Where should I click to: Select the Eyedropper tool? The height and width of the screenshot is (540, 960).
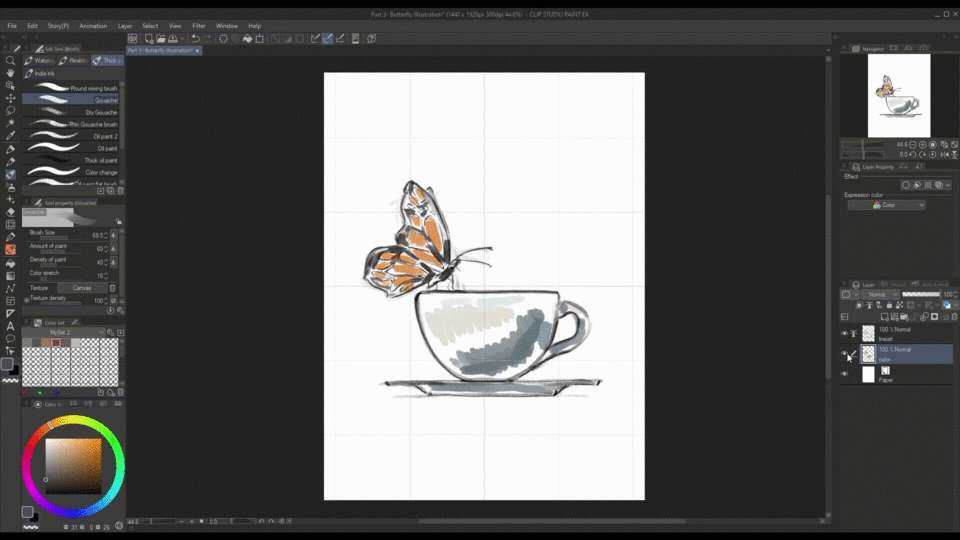10,136
